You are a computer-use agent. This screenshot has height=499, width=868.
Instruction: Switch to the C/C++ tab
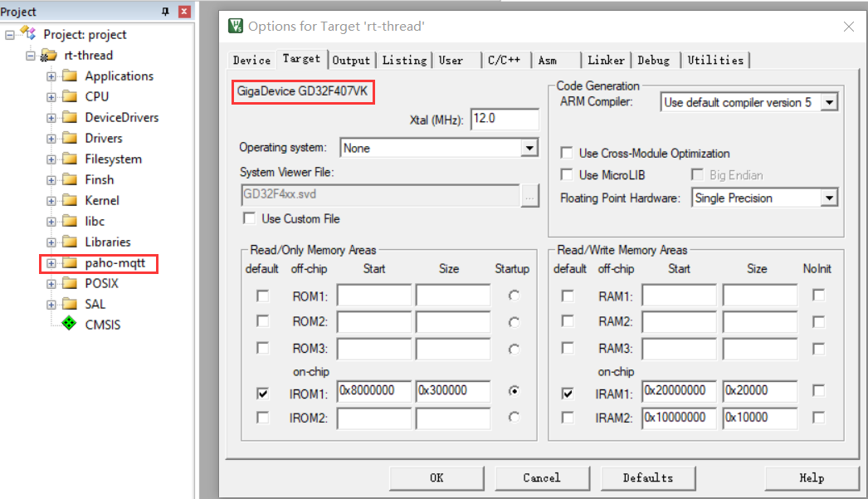505,60
